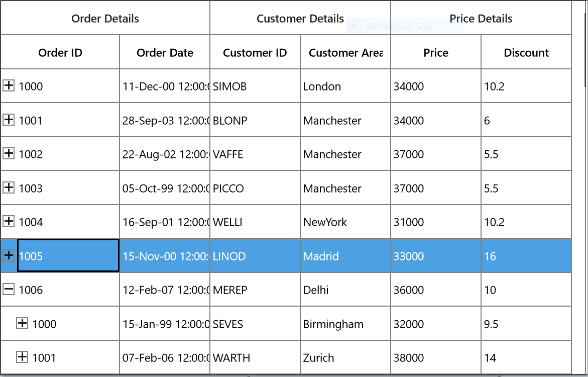Screen dimensions: 588x377
Task: Click the Order Date column header
Action: point(165,52)
